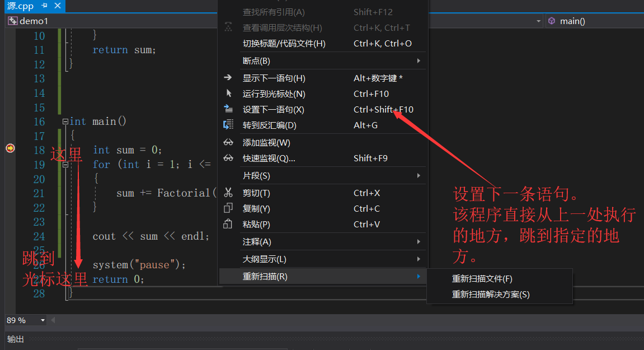
Task: Choose 添加监视(W)
Action: click(322, 142)
